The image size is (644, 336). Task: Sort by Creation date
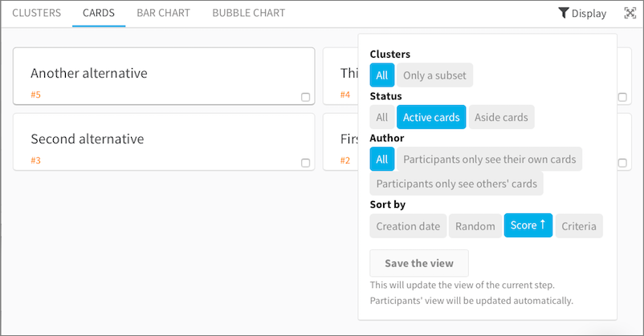click(x=408, y=226)
